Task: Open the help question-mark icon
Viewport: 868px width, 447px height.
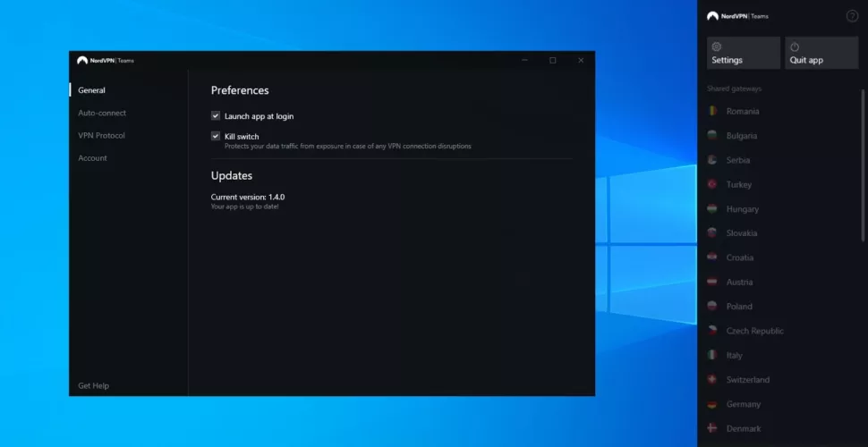Action: click(853, 16)
